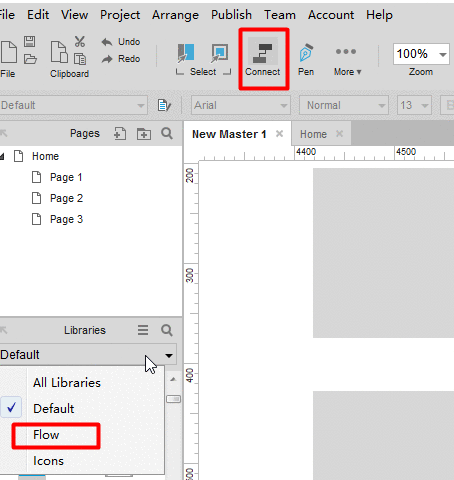Search pages with the magnifier icon
Viewport: 454px width, 480px height.
pos(167,133)
